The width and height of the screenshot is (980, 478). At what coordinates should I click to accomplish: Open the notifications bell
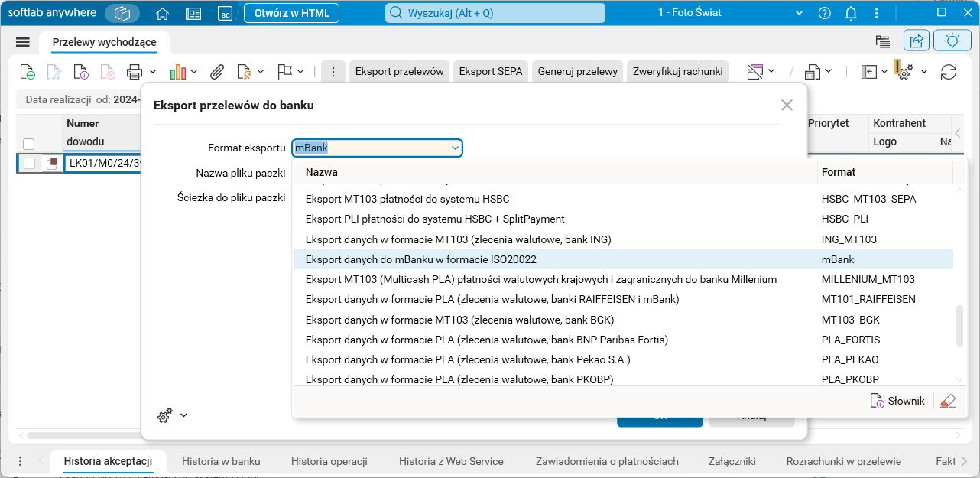pos(851,14)
